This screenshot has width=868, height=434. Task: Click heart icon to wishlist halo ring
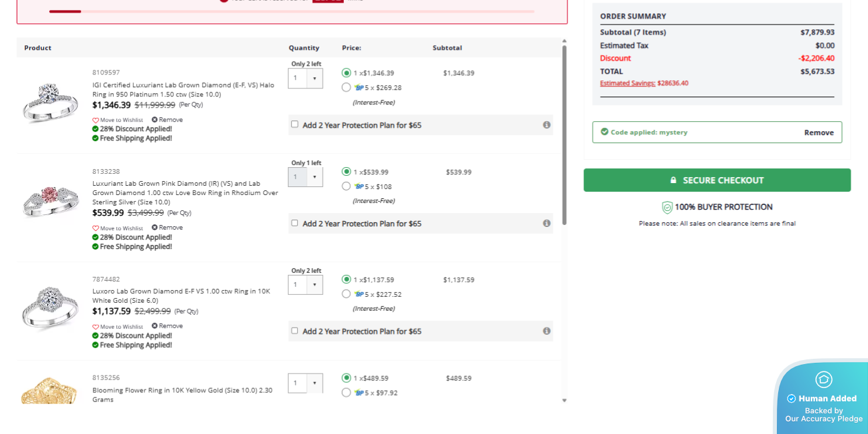tap(96, 120)
